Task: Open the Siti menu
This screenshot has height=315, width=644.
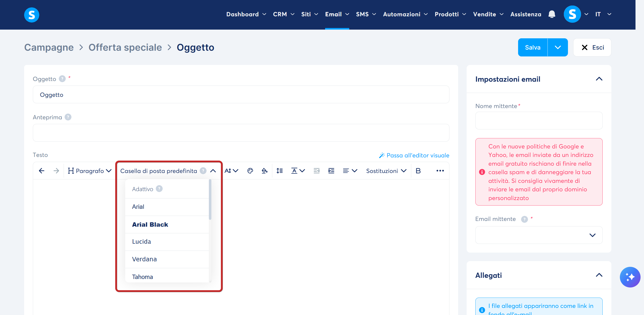Action: click(x=309, y=14)
